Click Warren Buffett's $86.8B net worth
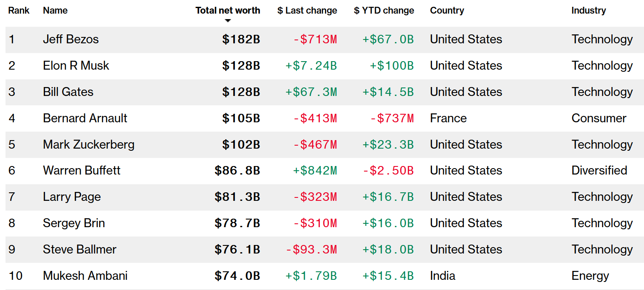Screen dimensions: 644x290 tap(237, 171)
